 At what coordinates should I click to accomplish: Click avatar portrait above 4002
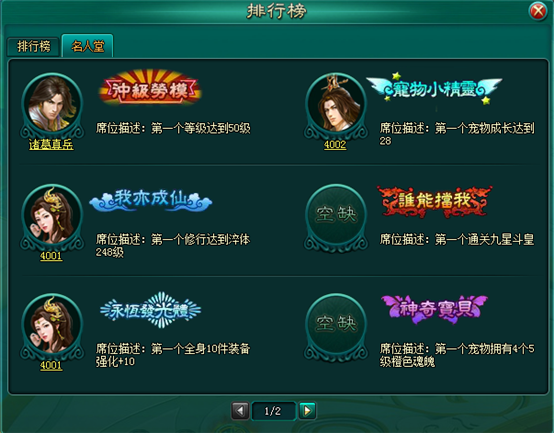click(336, 105)
